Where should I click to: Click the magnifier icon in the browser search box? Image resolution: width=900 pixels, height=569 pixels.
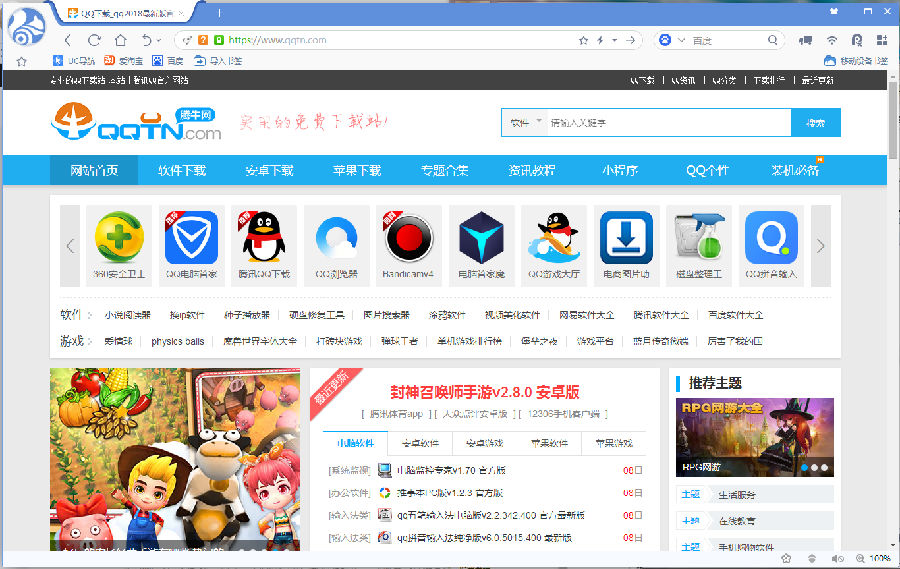pos(773,40)
